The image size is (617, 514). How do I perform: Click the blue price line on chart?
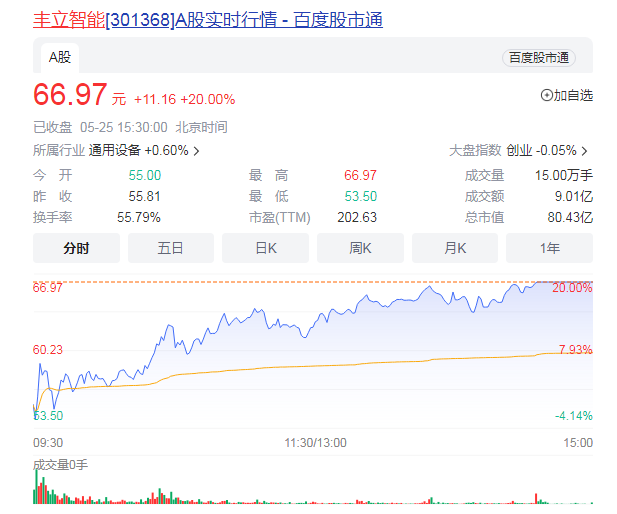pos(300,312)
